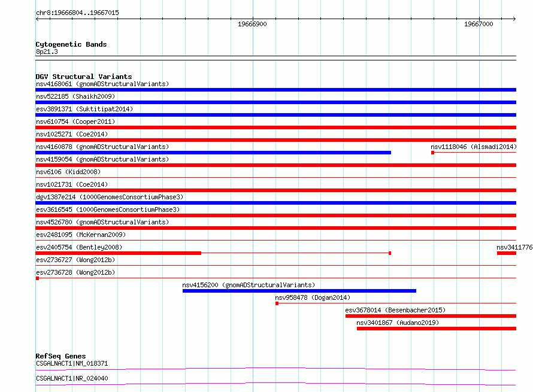Image resolution: width=533 pixels, height=392 pixels.
Task: Click esv3616545 1000GenomesConsortiumPhase3 label
Action: (x=108, y=209)
